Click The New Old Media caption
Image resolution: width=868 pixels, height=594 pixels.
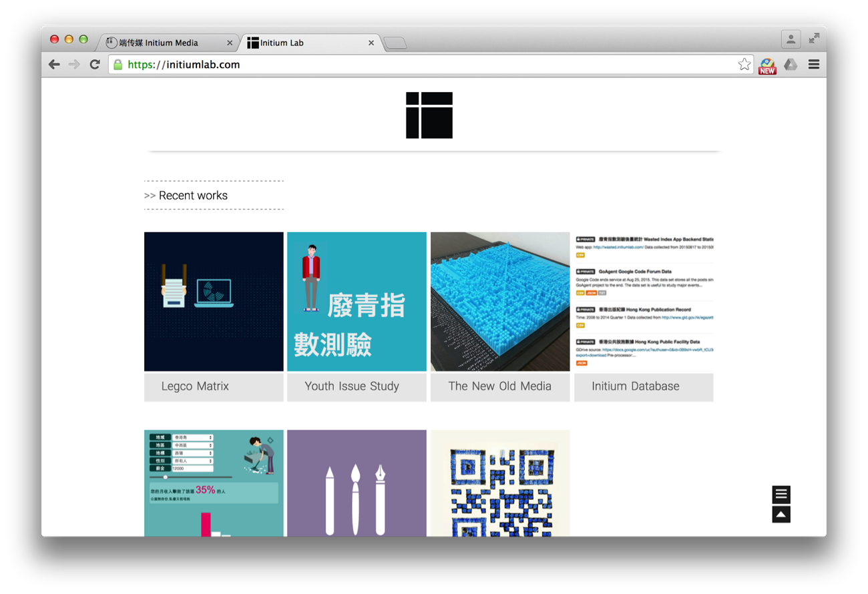pos(500,386)
